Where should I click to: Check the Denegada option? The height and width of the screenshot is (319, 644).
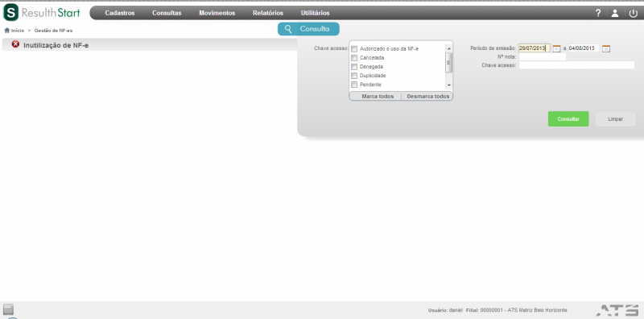(354, 67)
